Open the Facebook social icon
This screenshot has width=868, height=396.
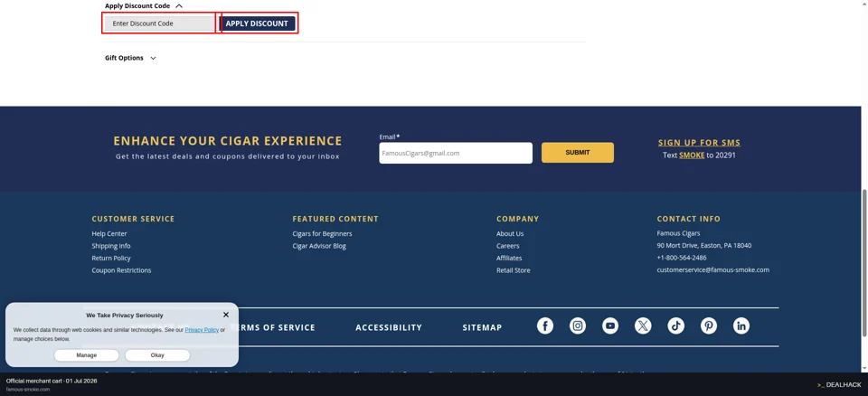pyautogui.click(x=544, y=325)
